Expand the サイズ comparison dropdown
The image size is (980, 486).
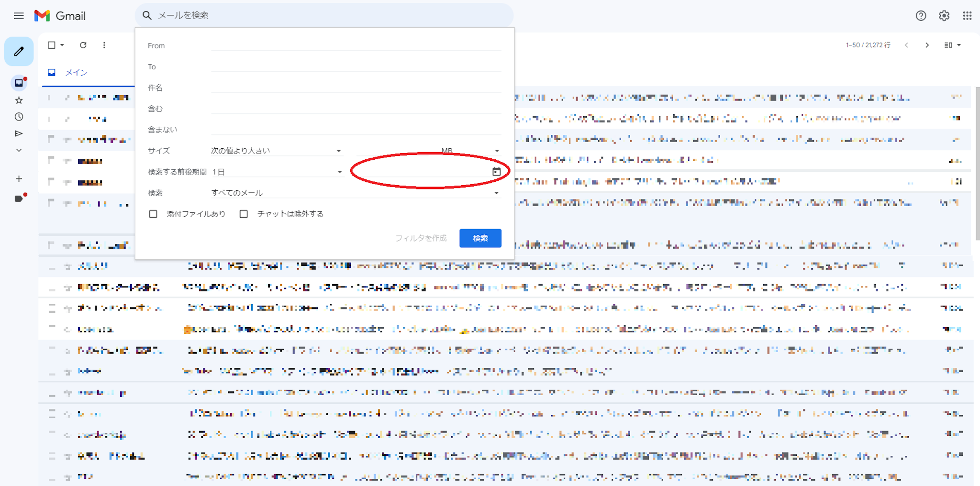(x=277, y=151)
